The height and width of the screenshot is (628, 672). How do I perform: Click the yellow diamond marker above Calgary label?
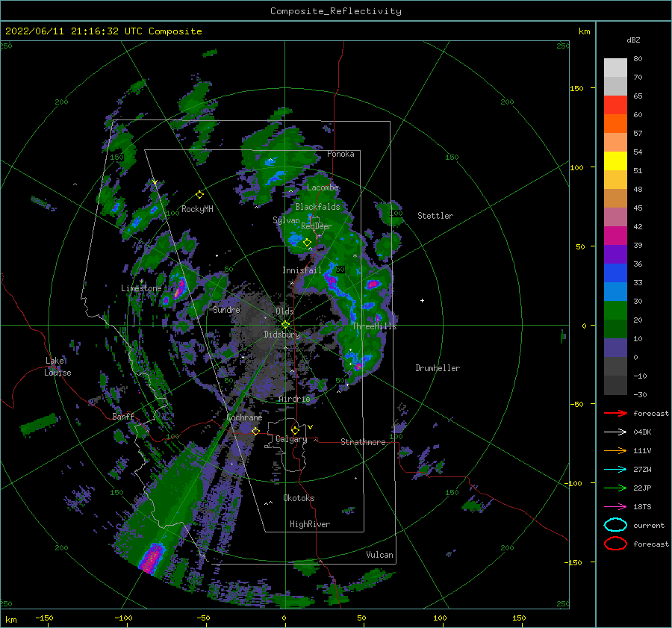pos(295,430)
